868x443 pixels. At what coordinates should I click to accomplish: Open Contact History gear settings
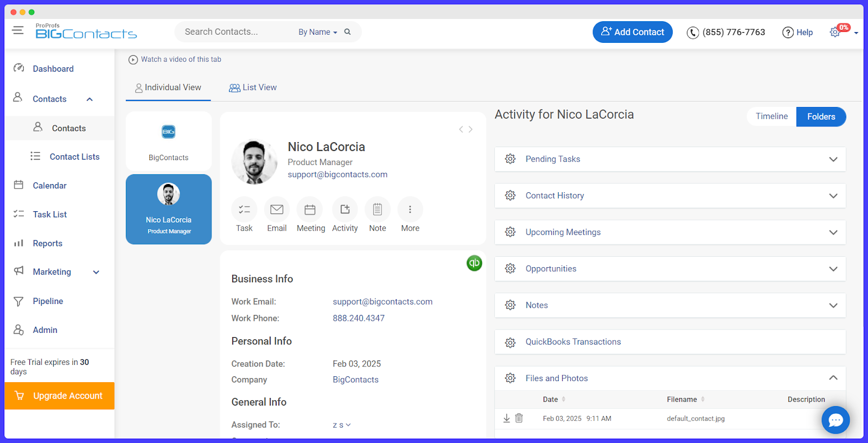[x=510, y=195]
